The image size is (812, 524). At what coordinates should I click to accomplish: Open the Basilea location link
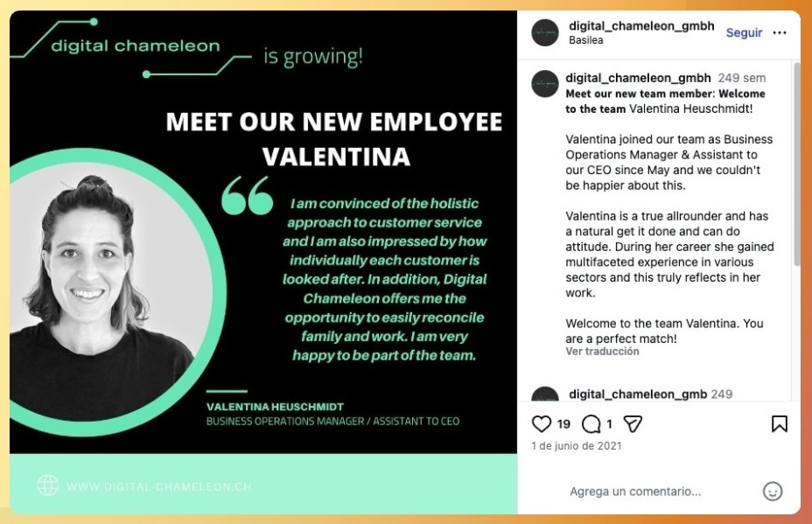pyautogui.click(x=585, y=40)
